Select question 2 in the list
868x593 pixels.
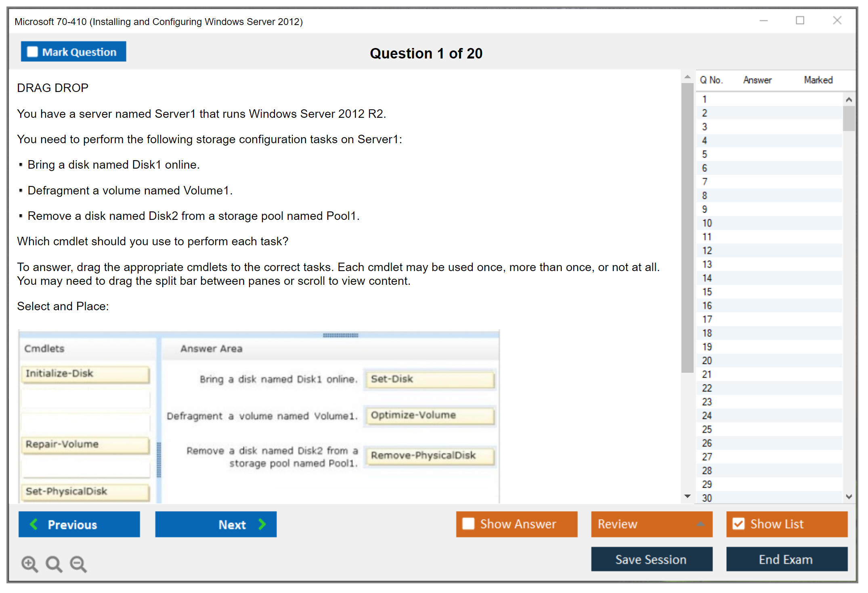pyautogui.click(x=704, y=113)
